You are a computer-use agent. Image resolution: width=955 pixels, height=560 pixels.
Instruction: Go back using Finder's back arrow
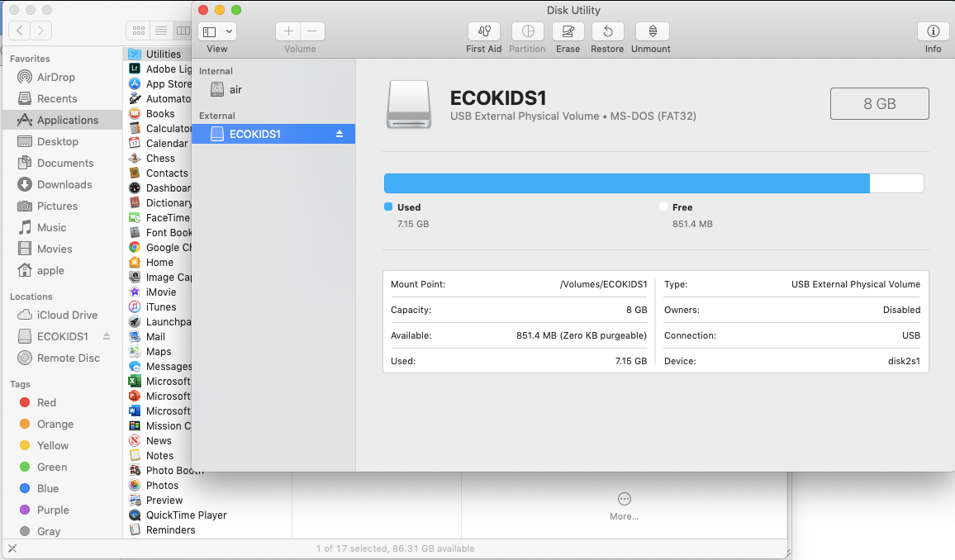tap(18, 31)
